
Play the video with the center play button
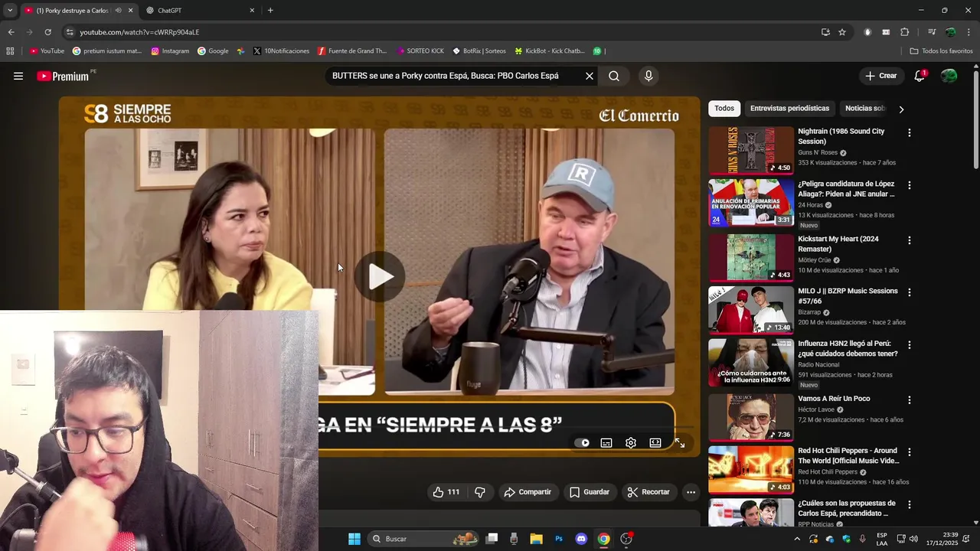tap(380, 277)
